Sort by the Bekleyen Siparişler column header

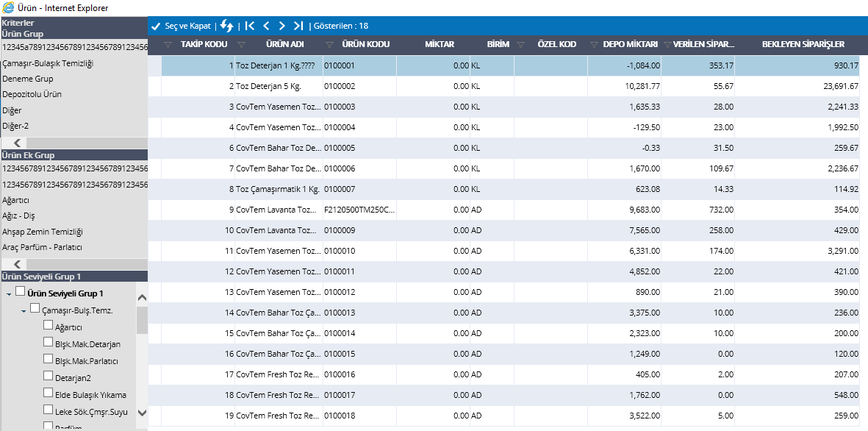tap(803, 44)
